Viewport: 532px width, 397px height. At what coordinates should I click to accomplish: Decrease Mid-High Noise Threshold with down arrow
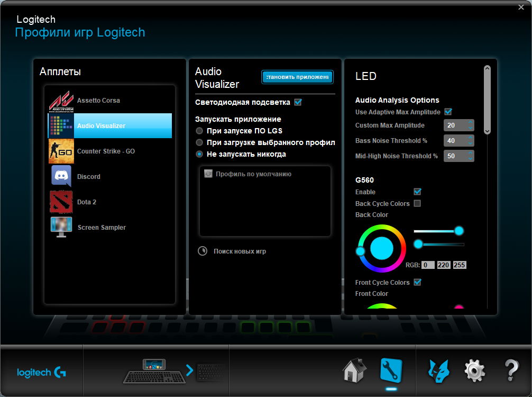pos(470,159)
